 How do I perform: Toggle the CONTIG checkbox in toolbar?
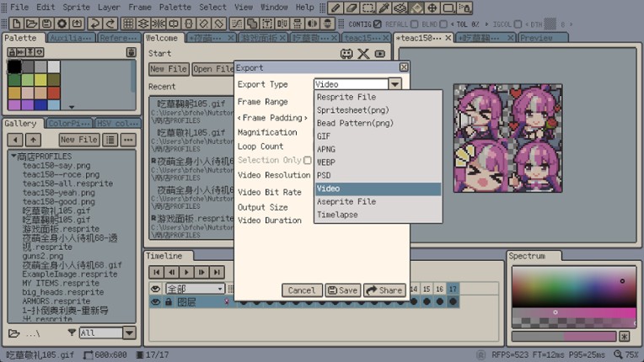point(377,24)
